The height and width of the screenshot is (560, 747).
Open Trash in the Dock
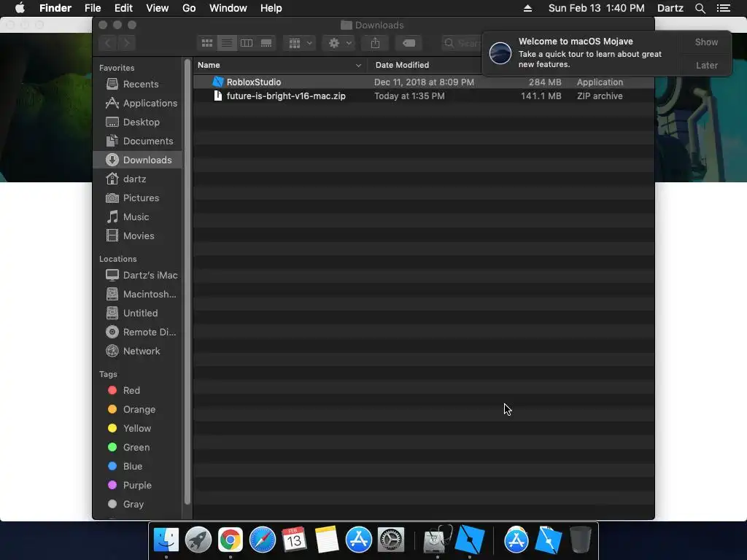[580, 540]
